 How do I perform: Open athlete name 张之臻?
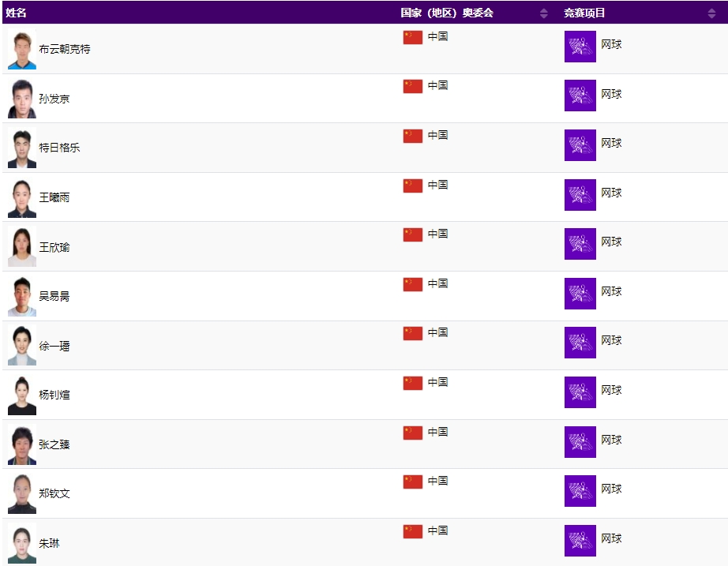pos(54,444)
